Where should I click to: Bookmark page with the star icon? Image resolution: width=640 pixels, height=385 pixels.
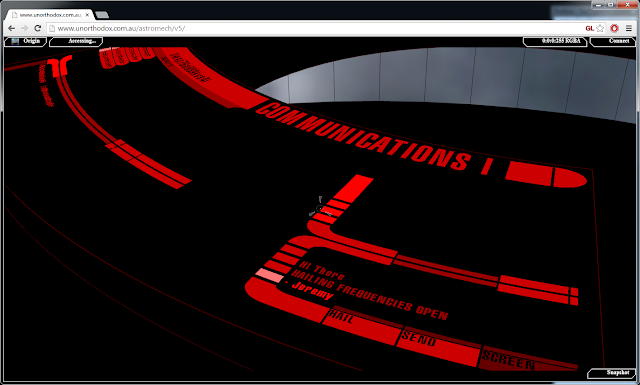(x=600, y=28)
